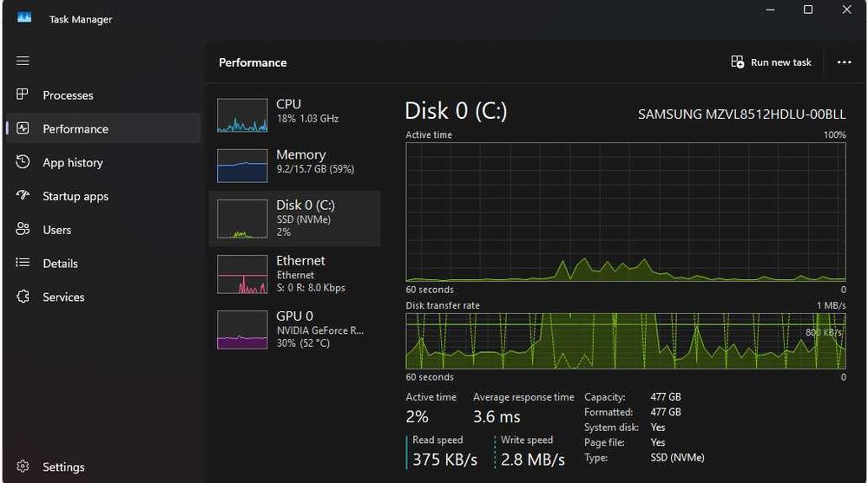The height and width of the screenshot is (483, 868).
Task: Open the Services puzzle icon
Action: tap(23, 297)
